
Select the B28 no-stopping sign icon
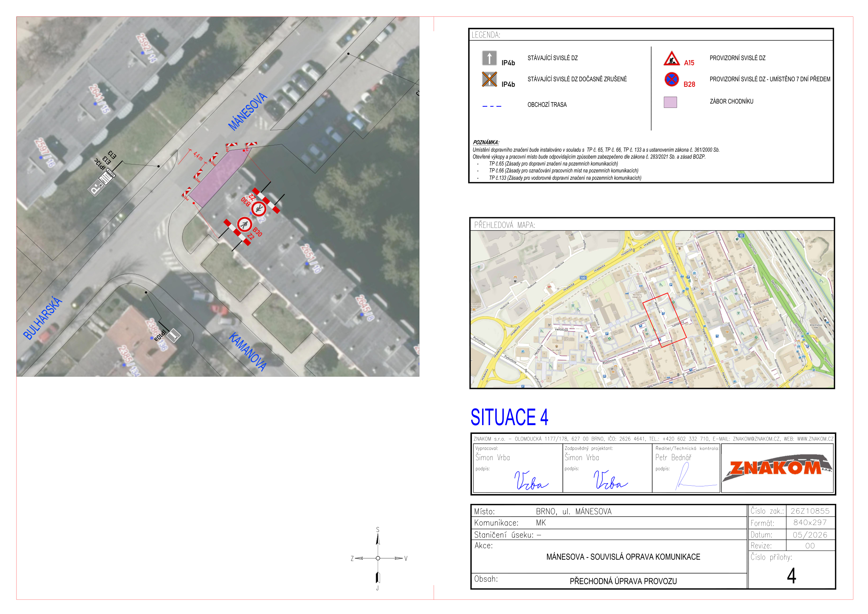(672, 79)
